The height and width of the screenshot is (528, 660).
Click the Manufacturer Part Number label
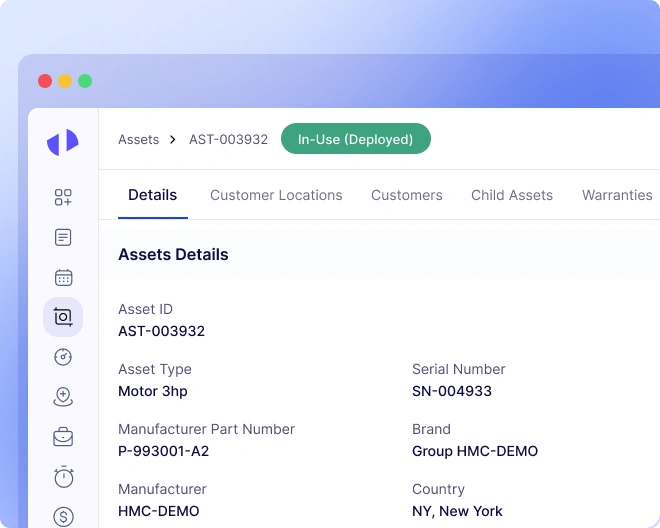pos(206,429)
